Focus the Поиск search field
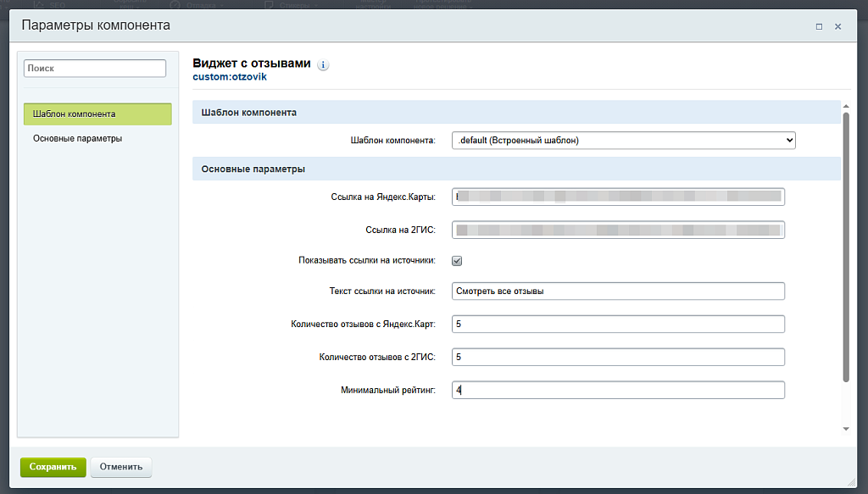The image size is (868, 494). (95, 68)
